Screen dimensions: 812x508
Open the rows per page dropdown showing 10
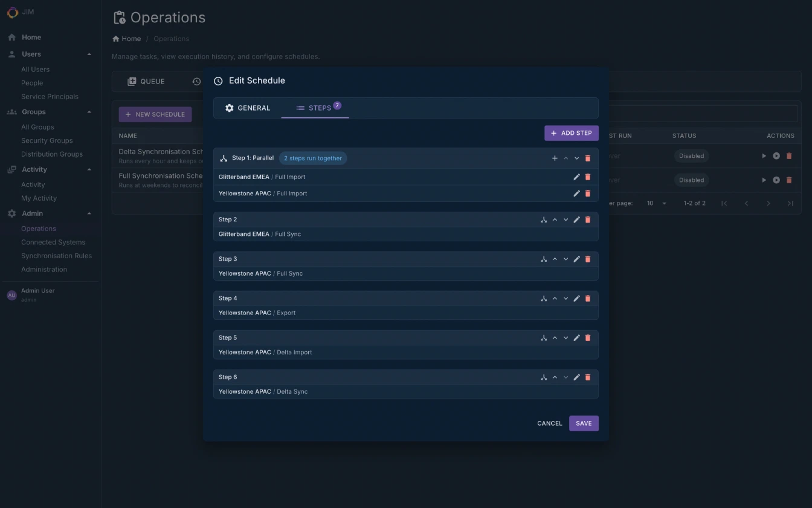657,203
